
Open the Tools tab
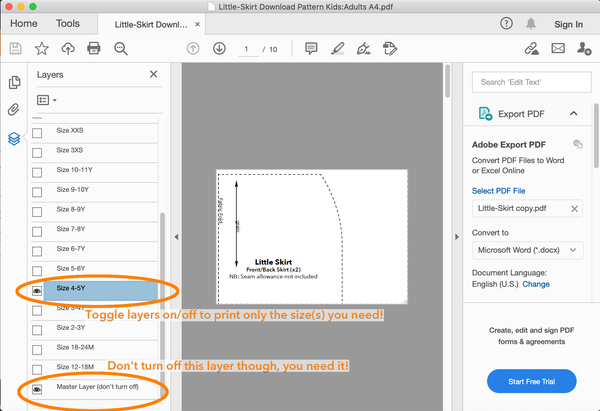tap(68, 23)
